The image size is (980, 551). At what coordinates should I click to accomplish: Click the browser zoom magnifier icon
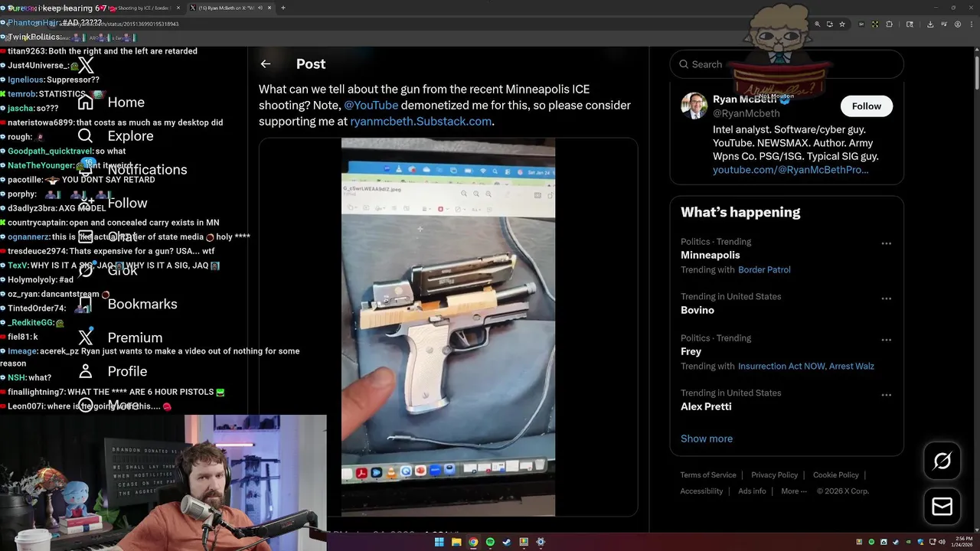(x=818, y=24)
